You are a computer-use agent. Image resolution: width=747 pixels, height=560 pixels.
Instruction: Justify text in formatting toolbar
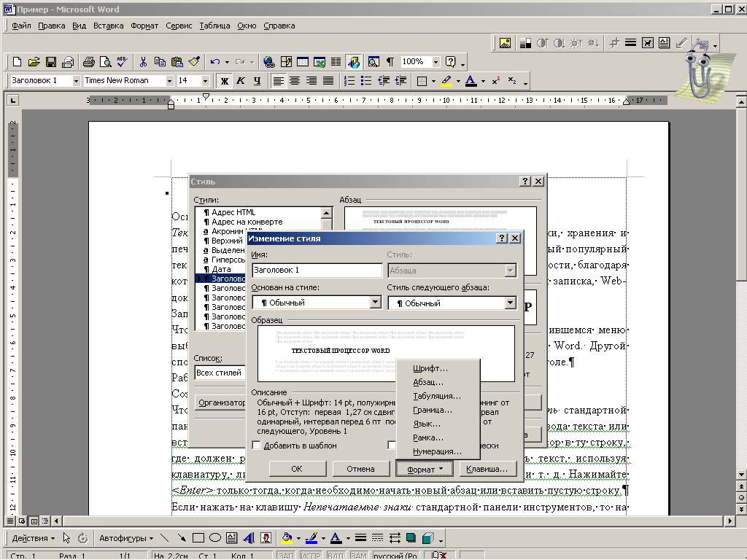tap(328, 81)
